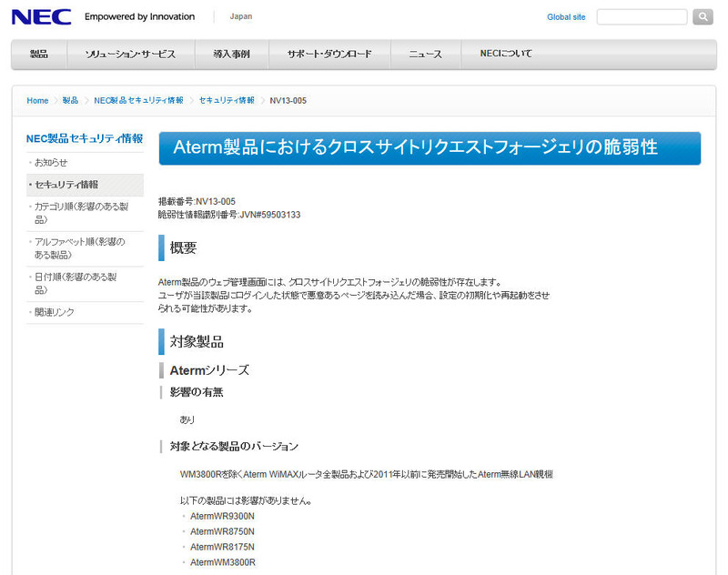Click the search magnifier button
The height and width of the screenshot is (575, 728).
coord(703,17)
